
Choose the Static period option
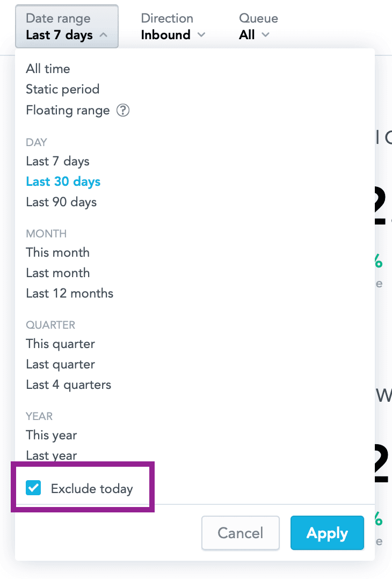62,89
